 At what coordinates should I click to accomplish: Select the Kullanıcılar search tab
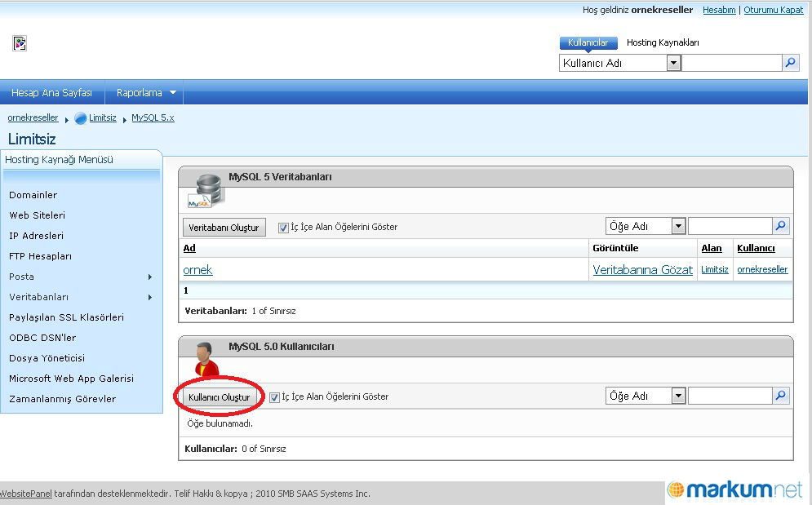pos(588,42)
